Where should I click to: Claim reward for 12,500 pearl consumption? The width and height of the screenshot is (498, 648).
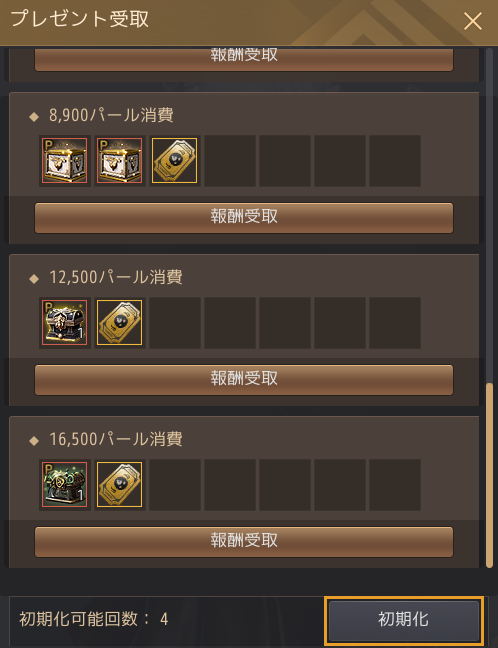click(244, 379)
